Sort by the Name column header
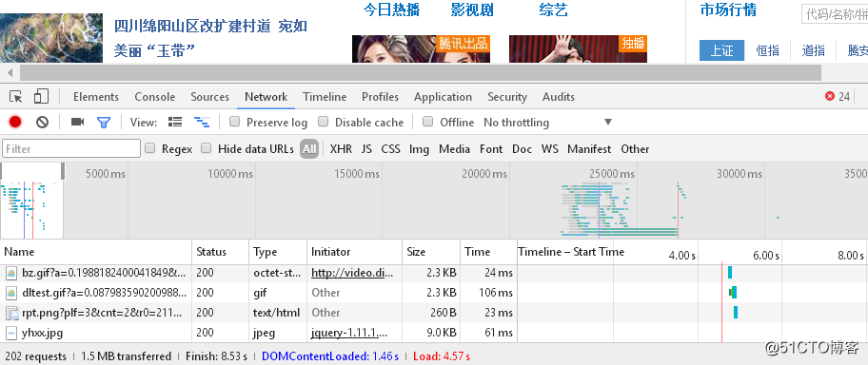The height and width of the screenshot is (365, 868). (96, 252)
